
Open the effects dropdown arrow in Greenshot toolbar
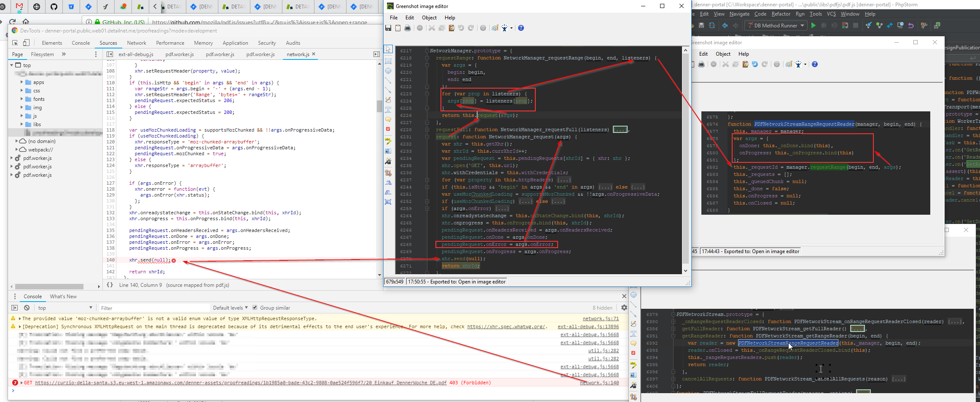[512, 28]
